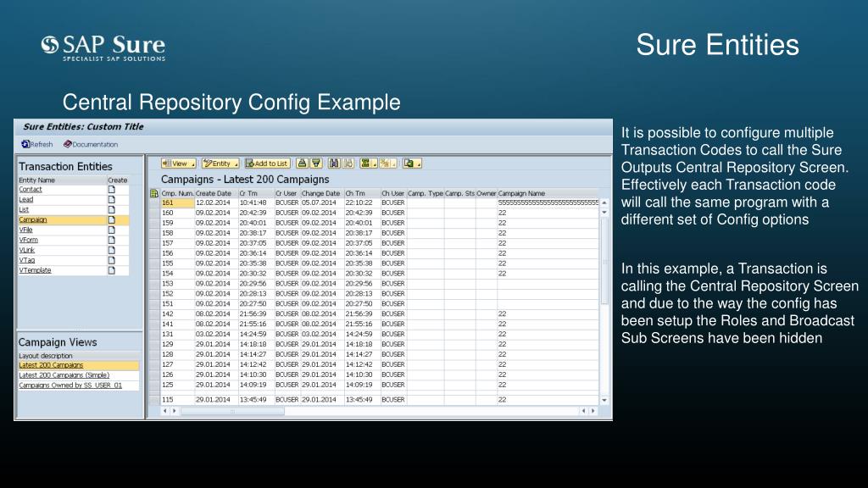The image size is (868, 488).
Task: Click the Layout description column header
Action: point(78,356)
